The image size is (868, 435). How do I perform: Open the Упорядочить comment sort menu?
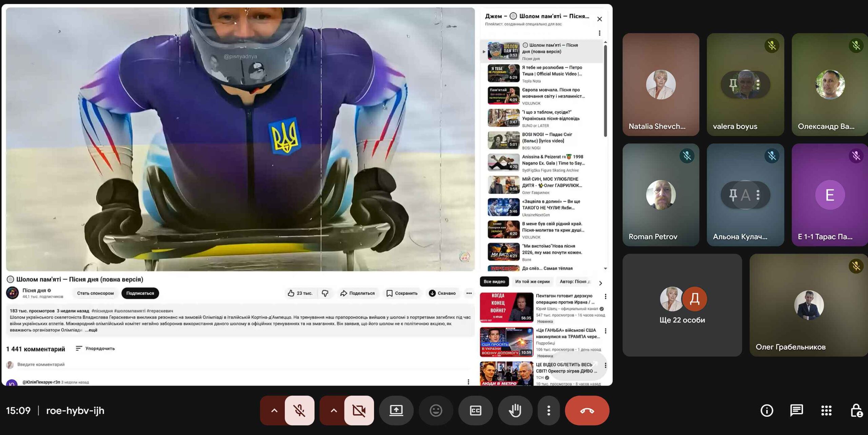click(95, 348)
